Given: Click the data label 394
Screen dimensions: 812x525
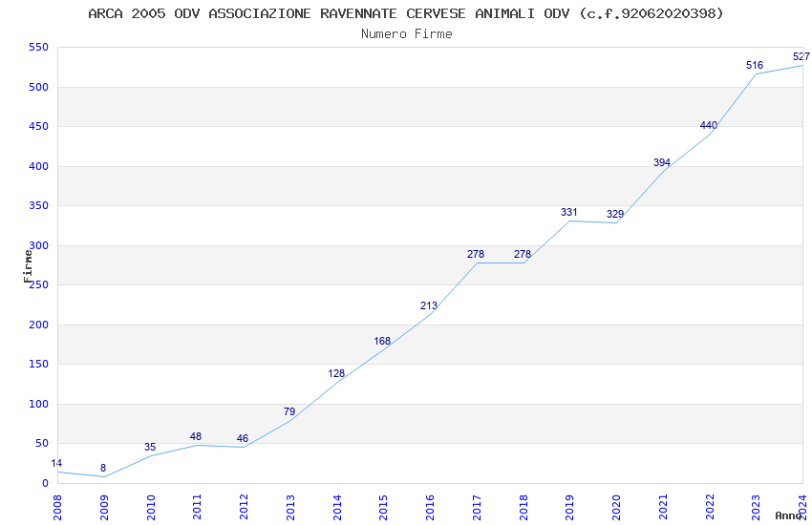Looking at the screenshot, I should (x=662, y=162).
